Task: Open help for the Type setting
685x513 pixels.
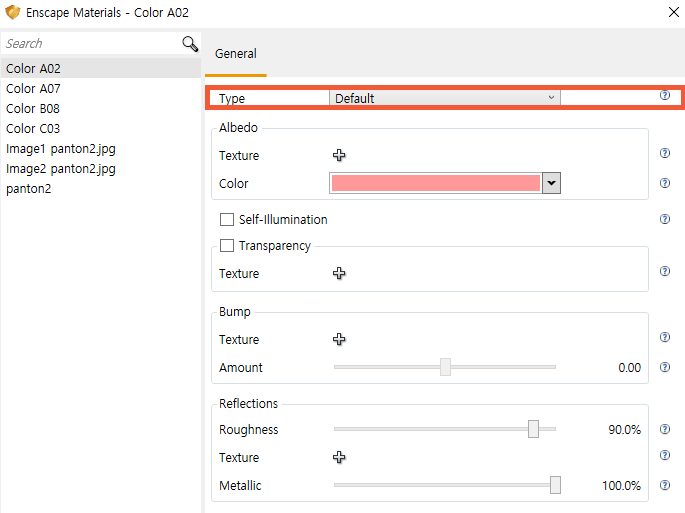Action: click(665, 96)
